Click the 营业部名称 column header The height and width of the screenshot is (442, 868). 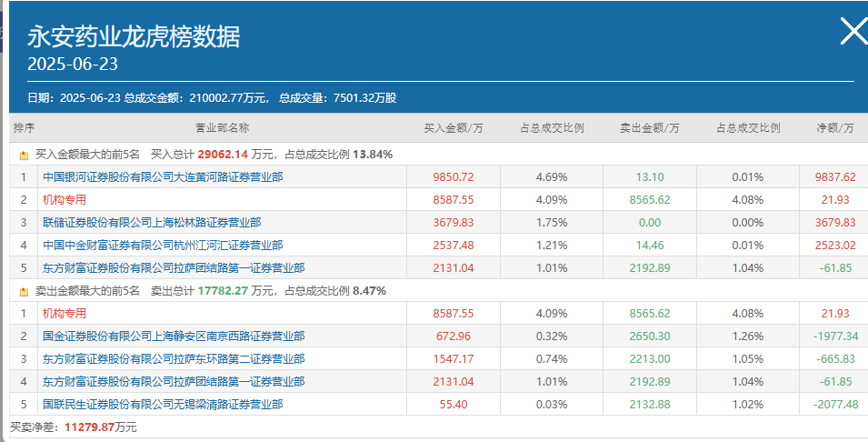222,128
